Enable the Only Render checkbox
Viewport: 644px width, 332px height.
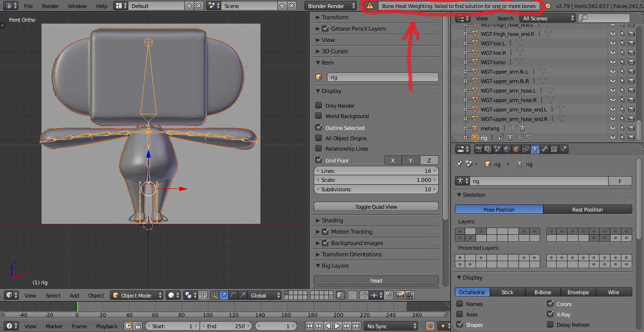[318, 106]
